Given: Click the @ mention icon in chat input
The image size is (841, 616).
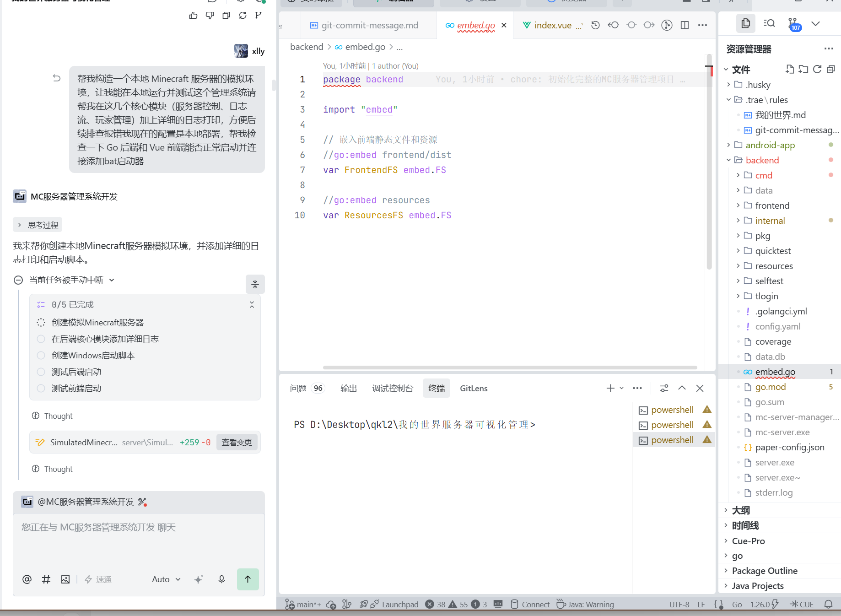Looking at the screenshot, I should click(27, 579).
